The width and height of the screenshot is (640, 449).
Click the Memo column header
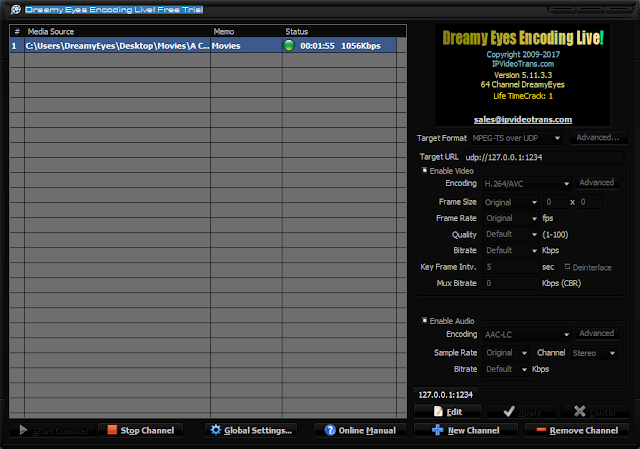[x=247, y=31]
